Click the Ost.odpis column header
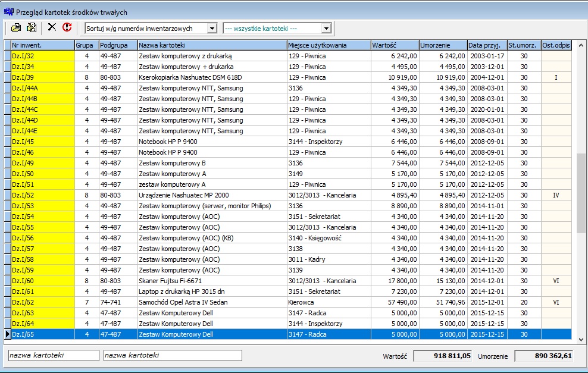Image resolution: width=588 pixels, height=373 pixels. tap(556, 45)
